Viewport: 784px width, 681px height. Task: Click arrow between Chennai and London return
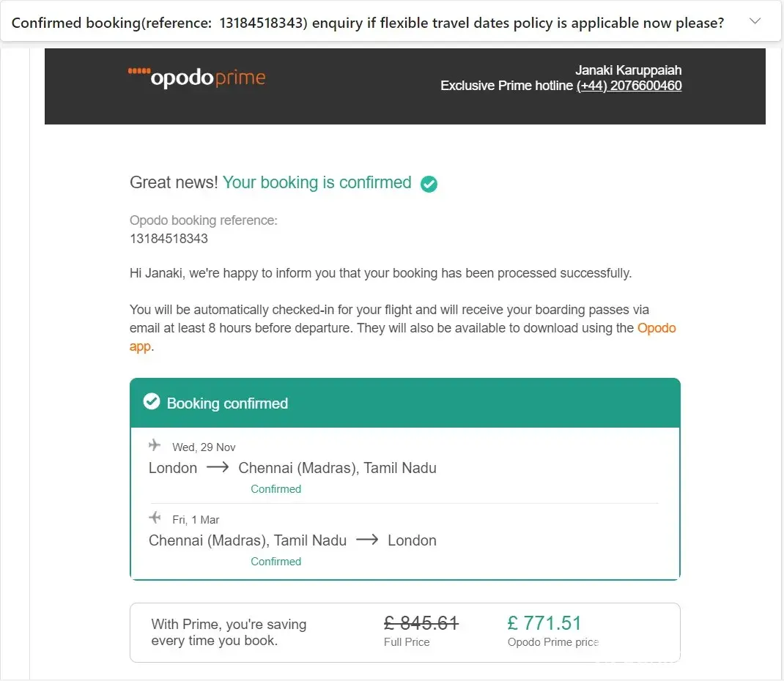point(367,540)
